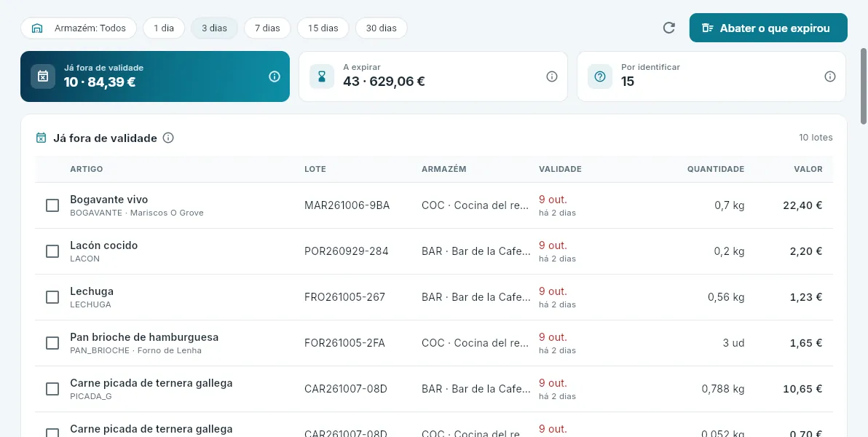Open info icon on Por identificar card
Viewport: 868px width, 437px height.
tap(830, 76)
